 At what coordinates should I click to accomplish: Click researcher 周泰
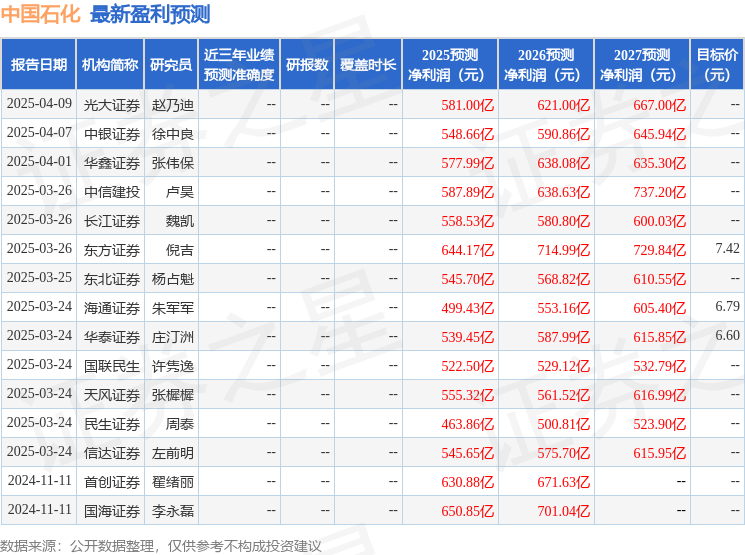(180, 424)
